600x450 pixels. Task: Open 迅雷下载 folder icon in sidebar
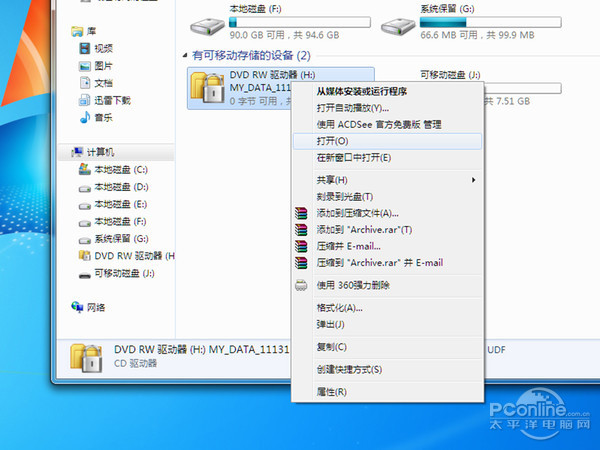point(85,100)
